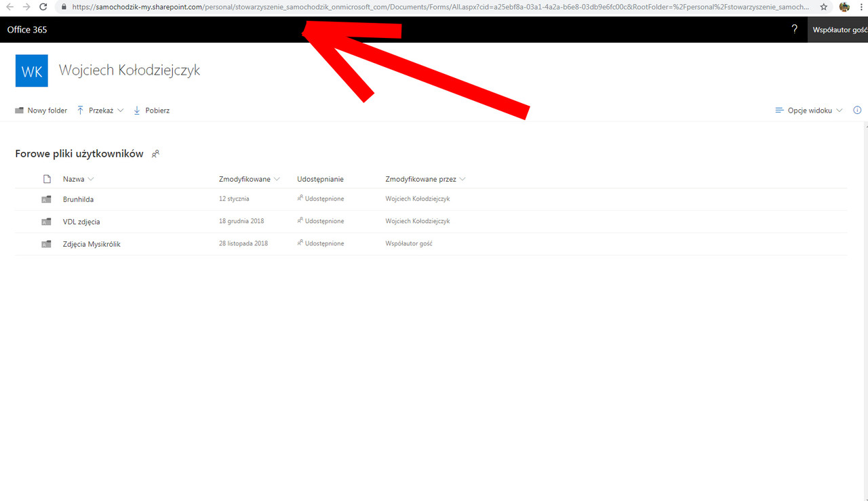Select the Przekaż upload icon
The width and height of the screenshot is (868, 501).
click(x=80, y=110)
